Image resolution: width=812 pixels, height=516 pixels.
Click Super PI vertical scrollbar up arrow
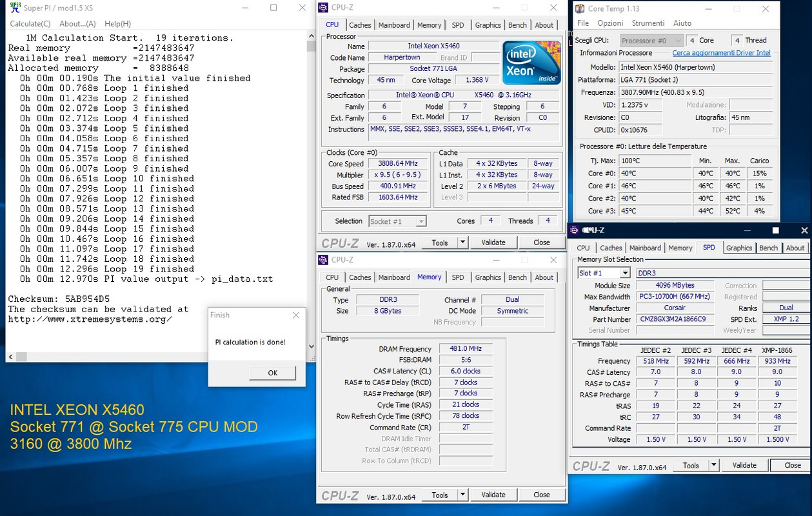311,37
